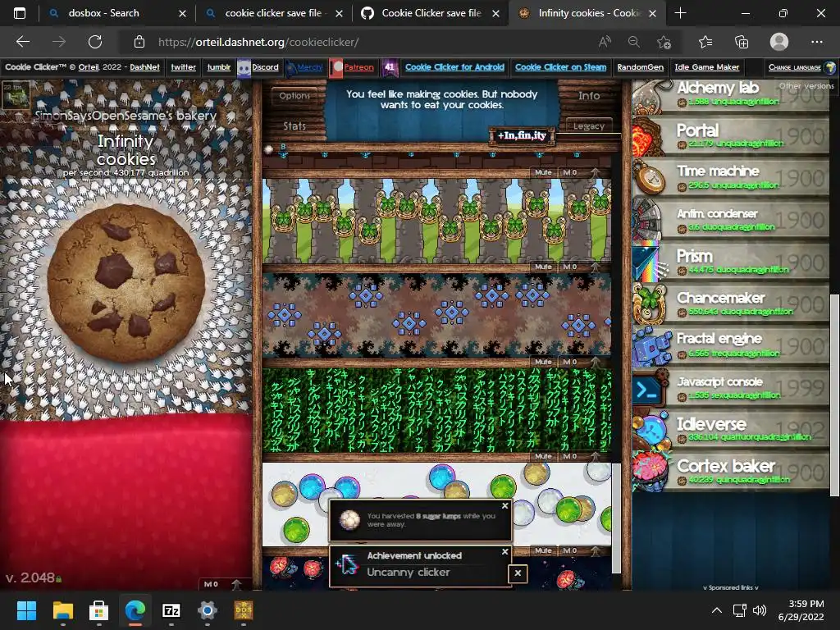Show hidden system tray icons
The width and height of the screenshot is (840, 630).
(x=716, y=610)
